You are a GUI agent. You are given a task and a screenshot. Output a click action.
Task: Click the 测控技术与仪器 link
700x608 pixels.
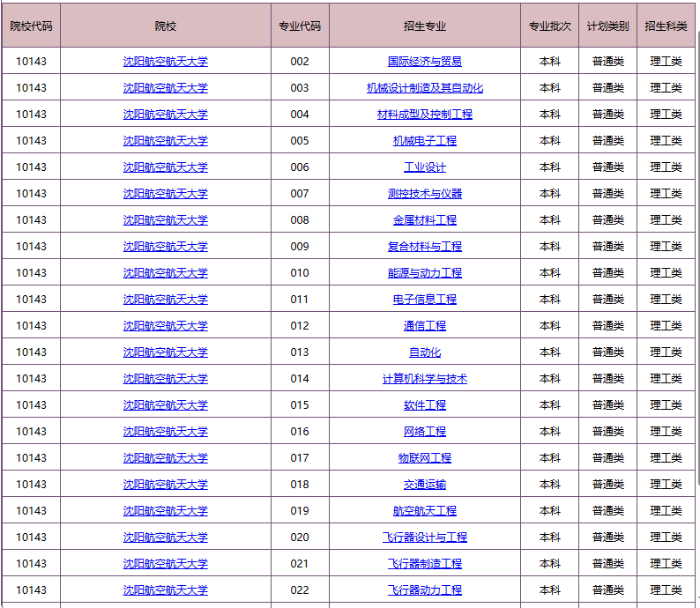pyautogui.click(x=424, y=194)
